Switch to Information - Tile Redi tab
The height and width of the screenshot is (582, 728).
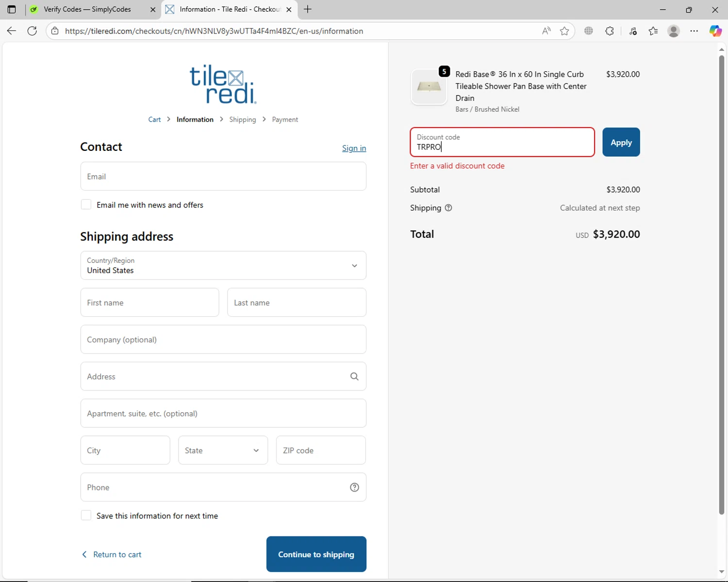[230, 9]
